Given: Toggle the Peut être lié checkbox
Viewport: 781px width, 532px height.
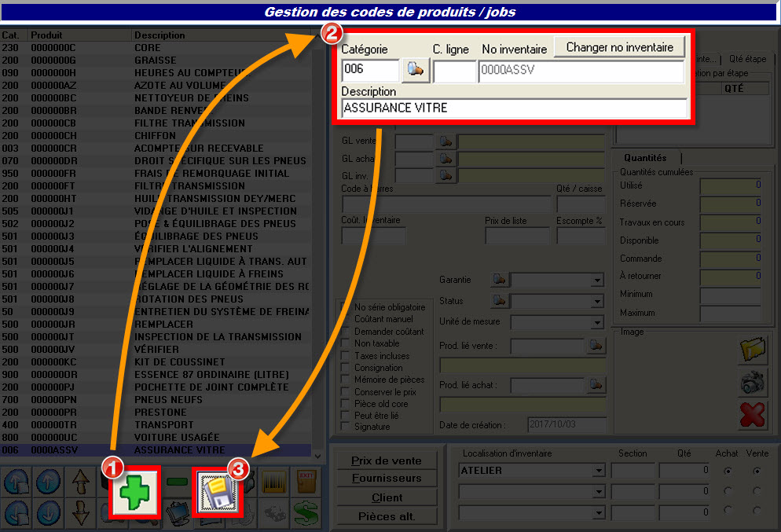Looking at the screenshot, I should point(345,416).
